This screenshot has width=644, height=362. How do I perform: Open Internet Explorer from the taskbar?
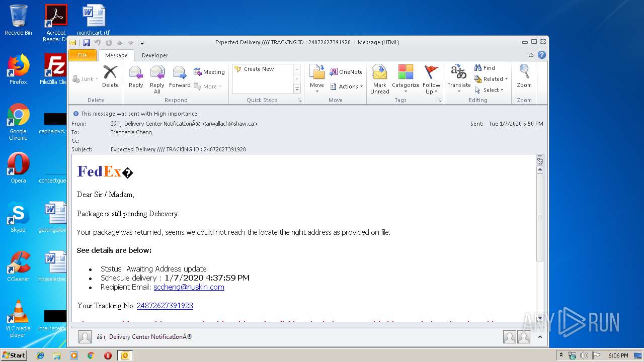pyautogui.click(x=40, y=355)
